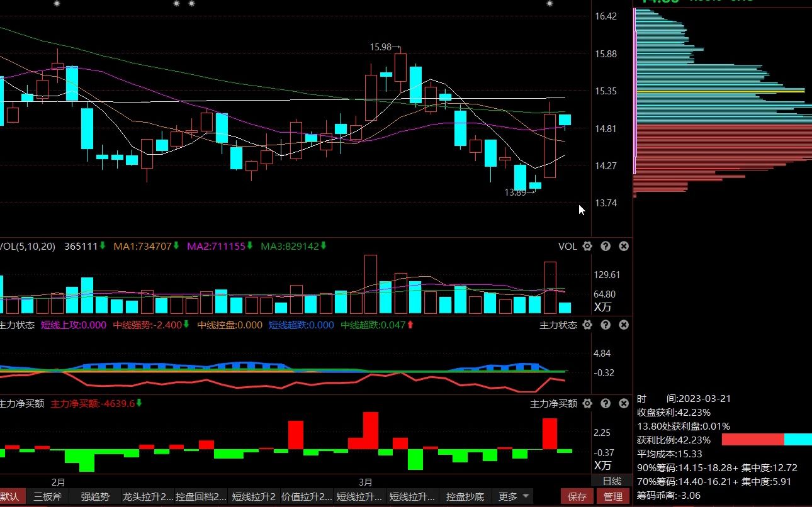Click the 获利比例:42.23% label
This screenshot has height=507, width=812.
(674, 440)
